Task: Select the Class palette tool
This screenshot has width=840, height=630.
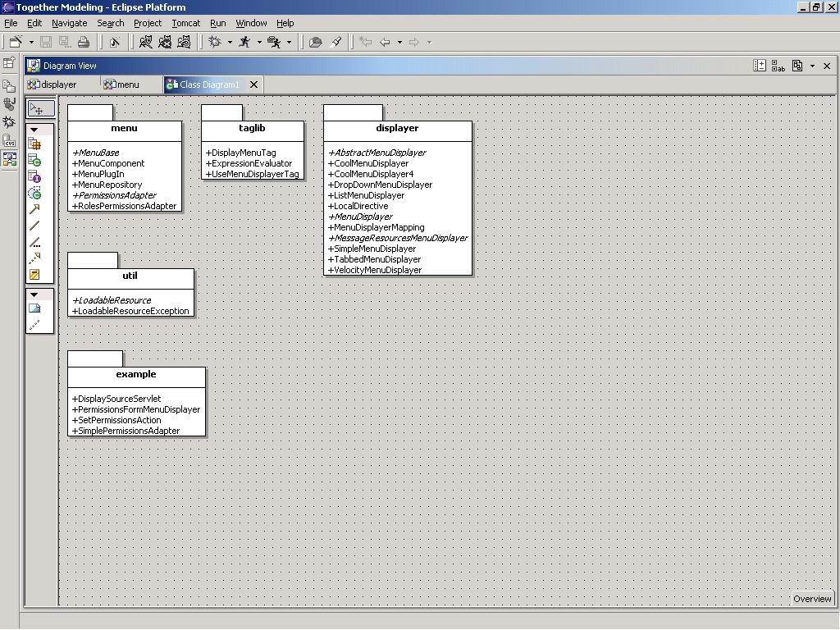Action: click(x=34, y=160)
